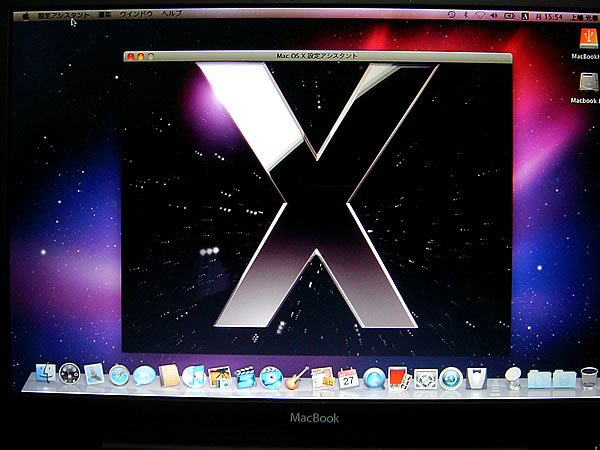Open the ヘルプ menu
Screen dimensions: 600x450
(172, 13)
